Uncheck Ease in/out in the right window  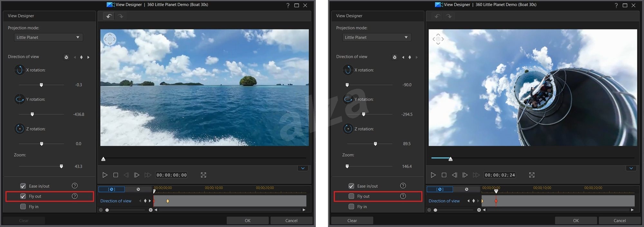[x=351, y=186]
